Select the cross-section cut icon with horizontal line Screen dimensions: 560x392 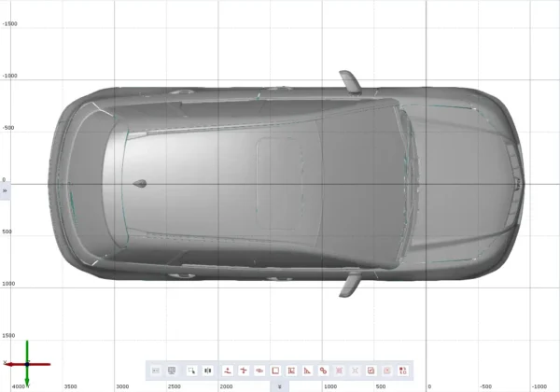point(244,371)
